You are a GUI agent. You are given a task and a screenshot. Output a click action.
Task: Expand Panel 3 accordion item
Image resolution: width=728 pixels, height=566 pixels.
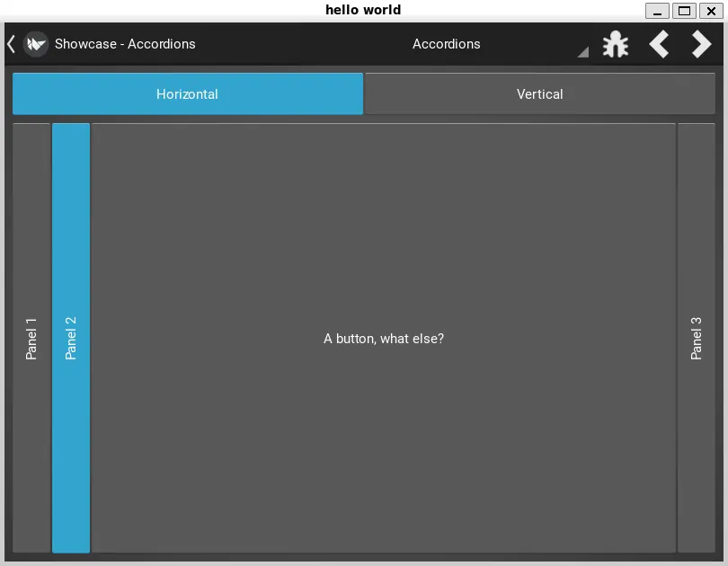696,338
